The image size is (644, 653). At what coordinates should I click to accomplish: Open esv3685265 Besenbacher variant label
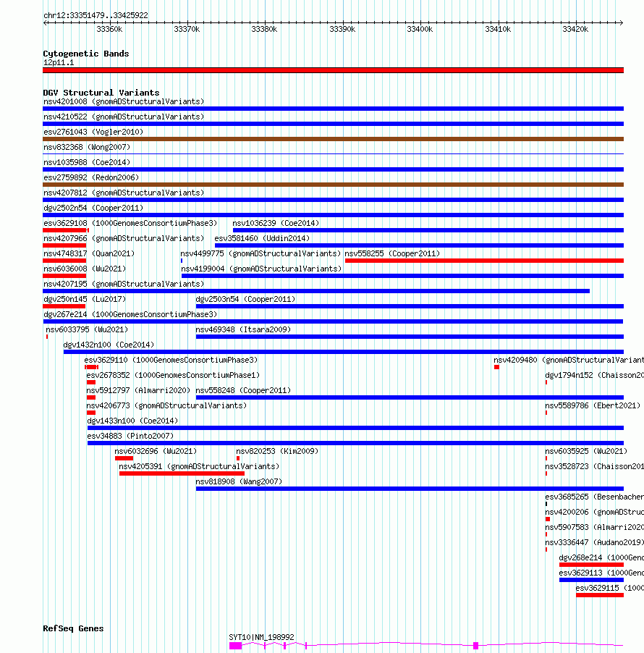(x=595, y=497)
